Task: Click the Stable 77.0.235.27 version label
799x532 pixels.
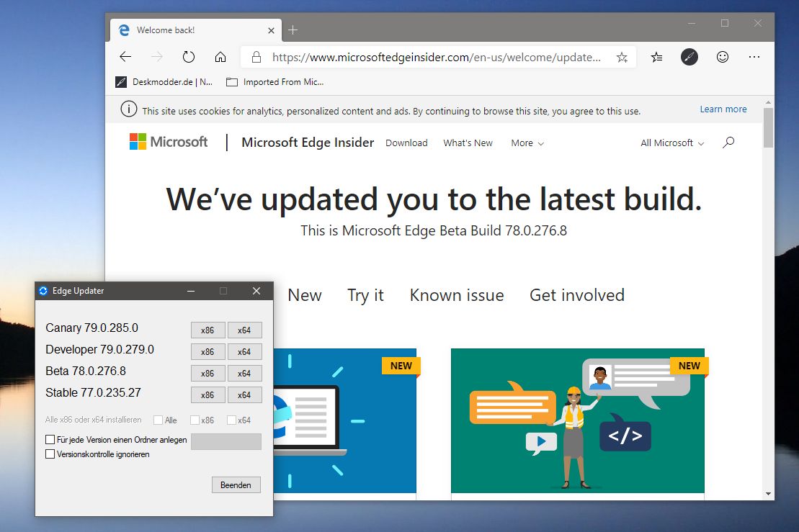Action: pos(93,392)
